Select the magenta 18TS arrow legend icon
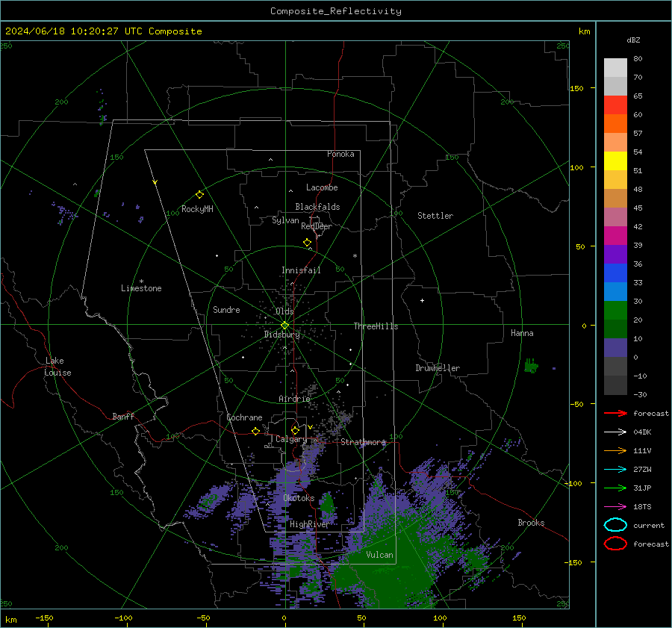The width and height of the screenshot is (672, 628). click(x=615, y=507)
